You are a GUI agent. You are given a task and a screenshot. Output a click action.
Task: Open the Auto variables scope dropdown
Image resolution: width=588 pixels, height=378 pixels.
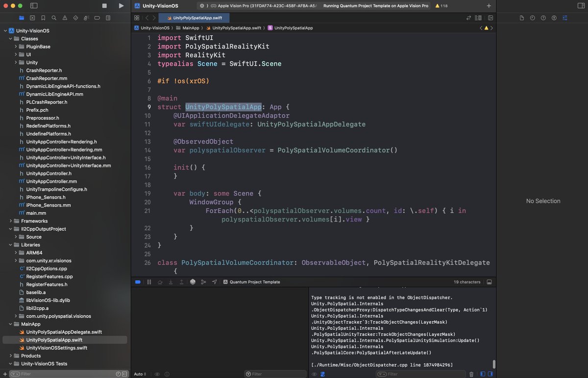point(140,374)
